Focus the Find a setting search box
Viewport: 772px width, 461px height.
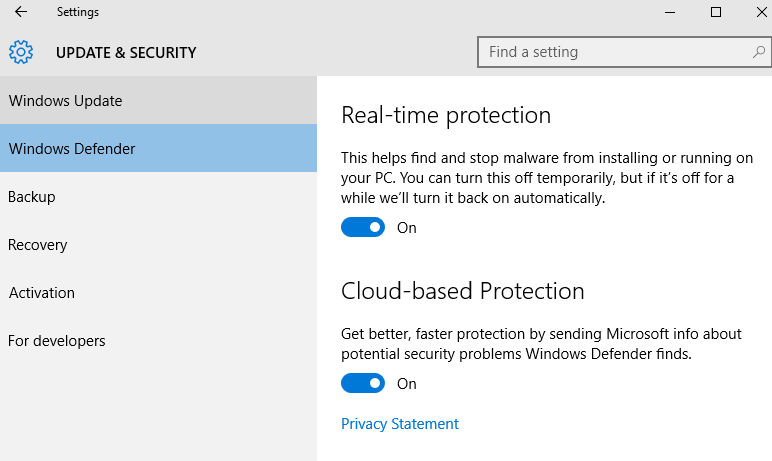click(624, 52)
